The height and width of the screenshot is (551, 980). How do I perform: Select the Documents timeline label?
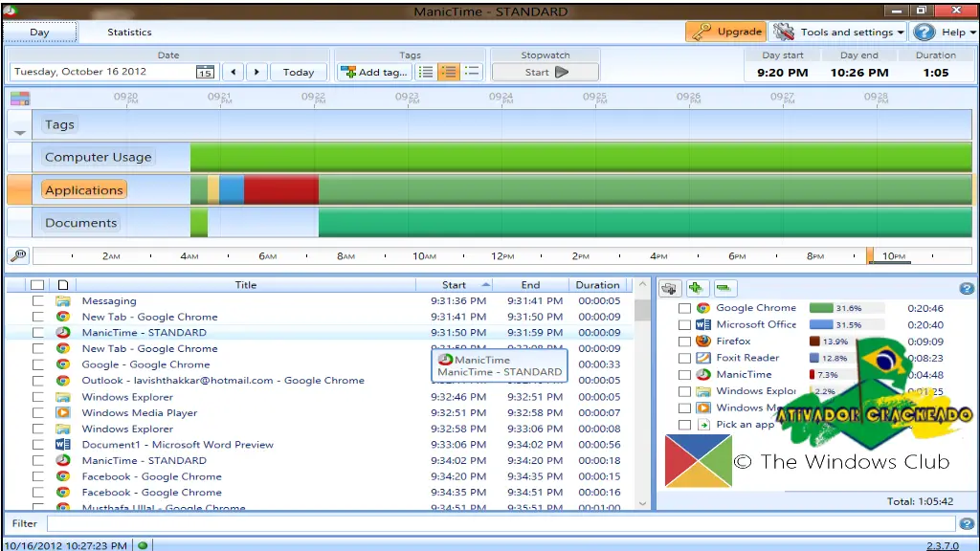80,222
